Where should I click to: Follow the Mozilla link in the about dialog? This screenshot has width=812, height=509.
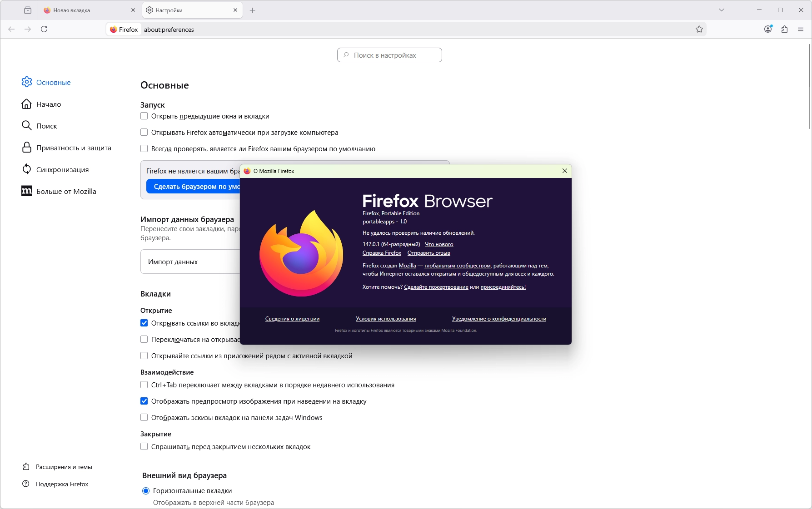[408, 266]
